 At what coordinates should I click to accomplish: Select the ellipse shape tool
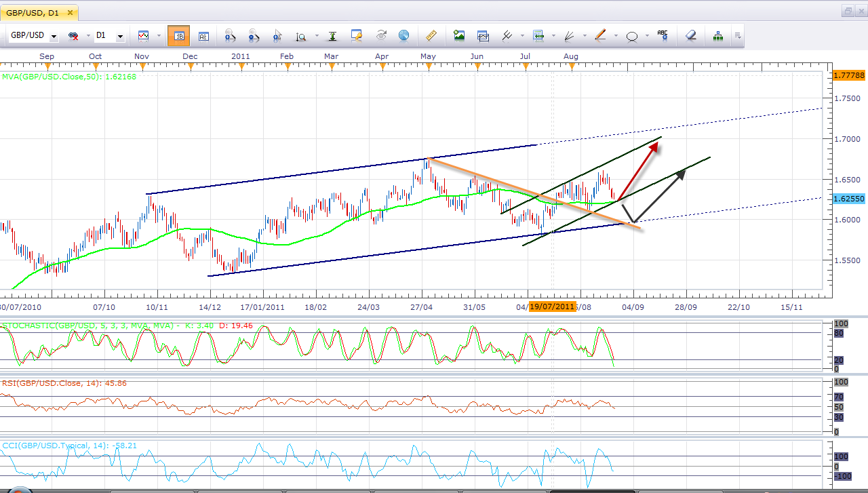coord(631,37)
